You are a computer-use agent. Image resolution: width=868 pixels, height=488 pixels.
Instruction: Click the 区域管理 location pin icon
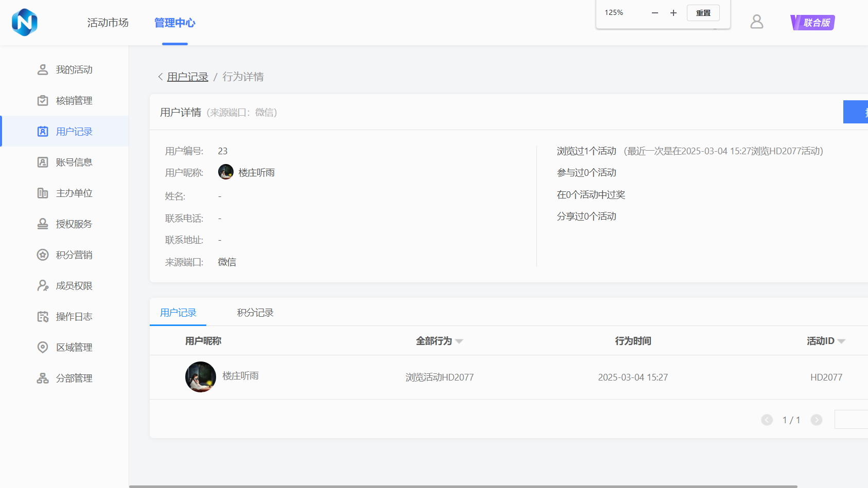point(43,347)
